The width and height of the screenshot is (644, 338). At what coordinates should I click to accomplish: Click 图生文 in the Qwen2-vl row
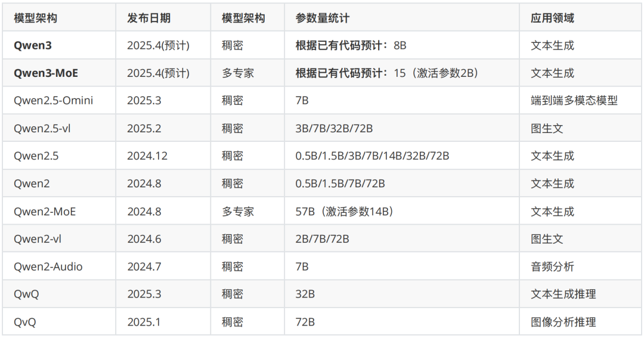[547, 239]
